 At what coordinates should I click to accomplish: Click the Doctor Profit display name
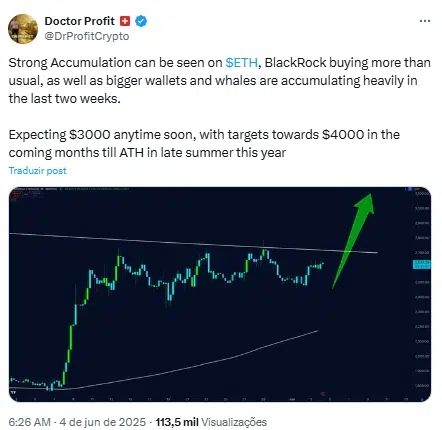pos(79,21)
